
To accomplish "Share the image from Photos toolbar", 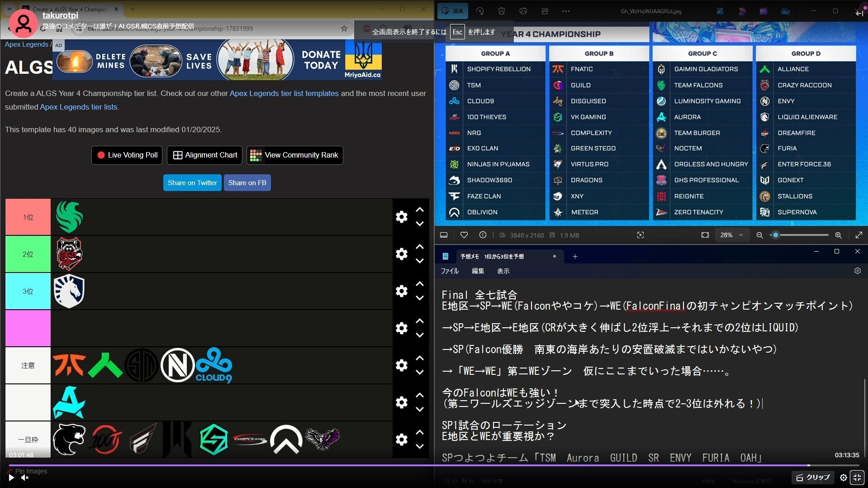I will (x=545, y=11).
